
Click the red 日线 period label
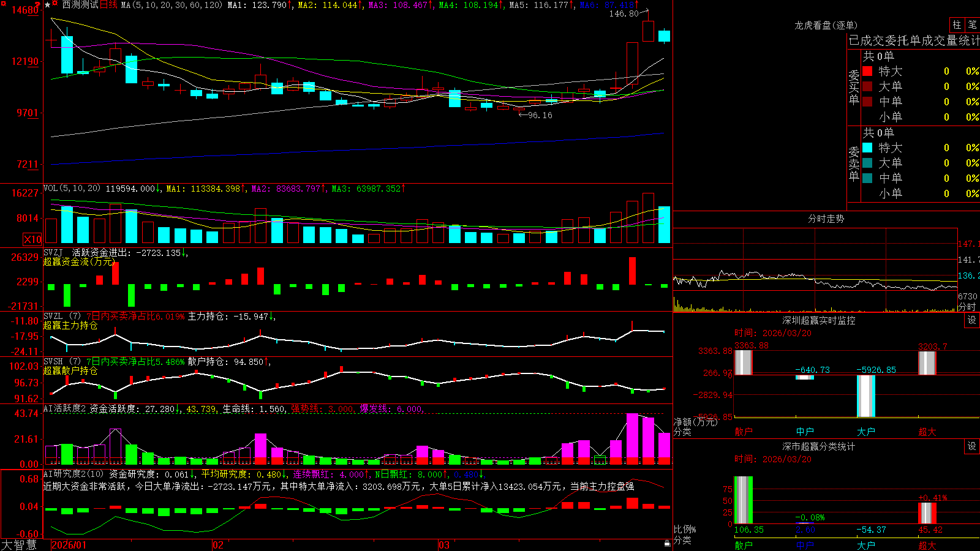coord(108,5)
